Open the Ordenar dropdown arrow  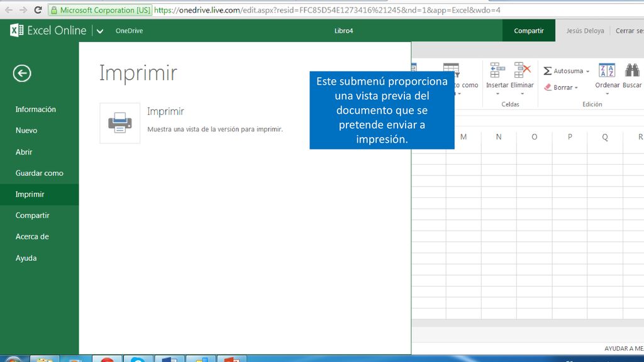(607, 94)
